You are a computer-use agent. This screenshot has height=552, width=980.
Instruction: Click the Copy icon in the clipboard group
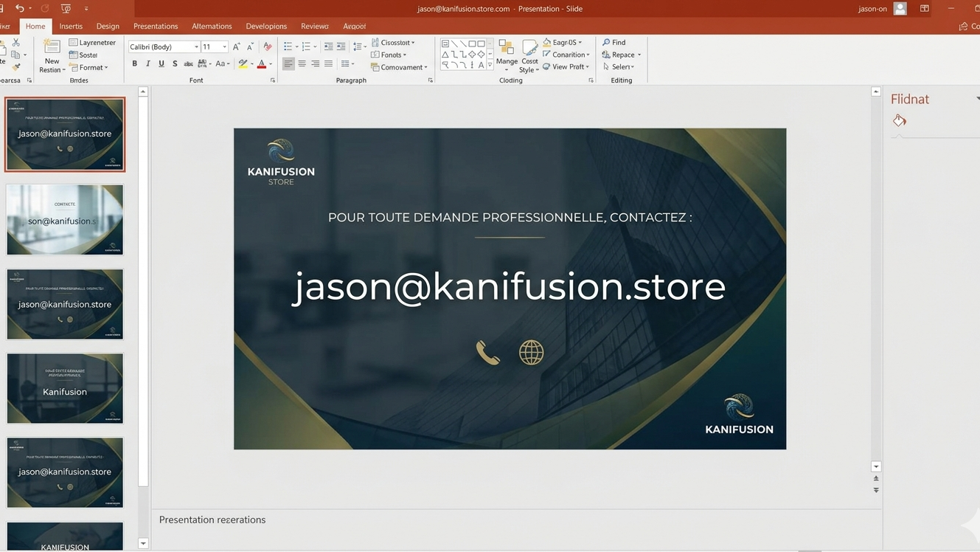tap(15, 55)
